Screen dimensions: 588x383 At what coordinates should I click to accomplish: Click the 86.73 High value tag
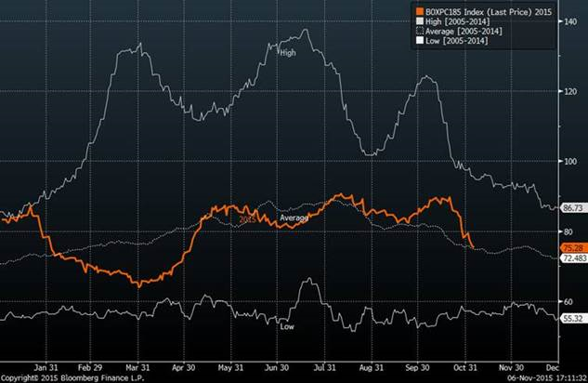[573, 208]
